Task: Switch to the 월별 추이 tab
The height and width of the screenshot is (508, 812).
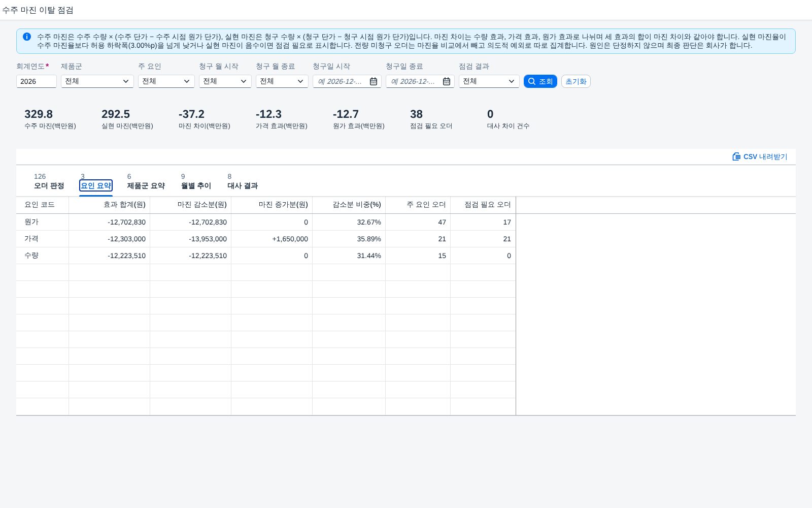Action: (x=196, y=186)
